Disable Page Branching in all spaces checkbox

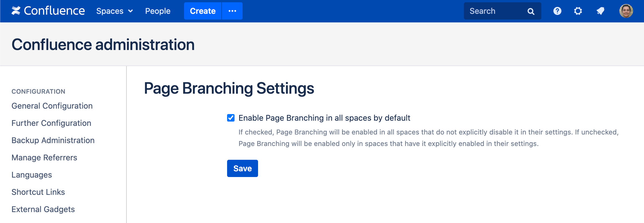(231, 118)
